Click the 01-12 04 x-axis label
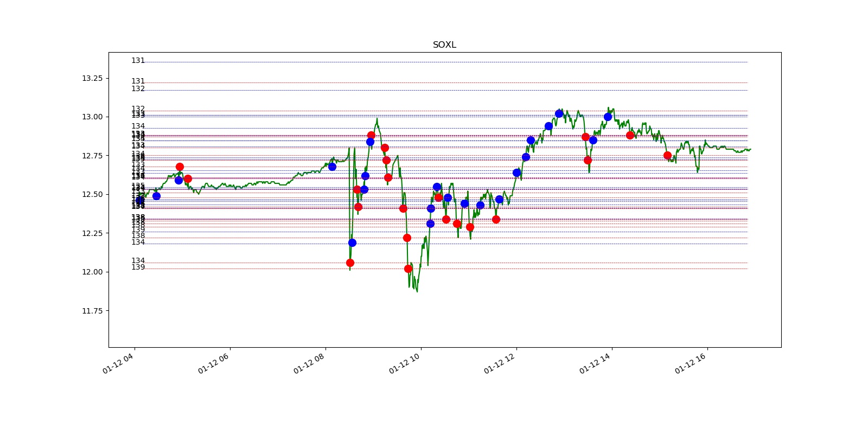 pyautogui.click(x=118, y=363)
